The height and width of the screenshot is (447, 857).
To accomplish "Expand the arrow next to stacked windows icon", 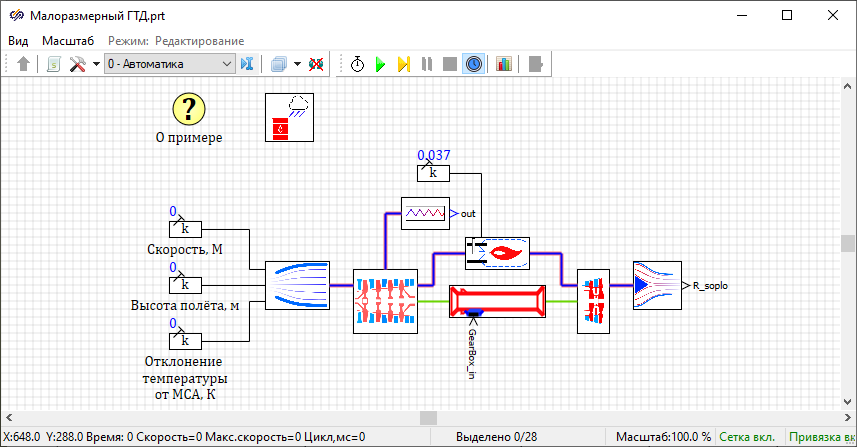I will pyautogui.click(x=296, y=64).
